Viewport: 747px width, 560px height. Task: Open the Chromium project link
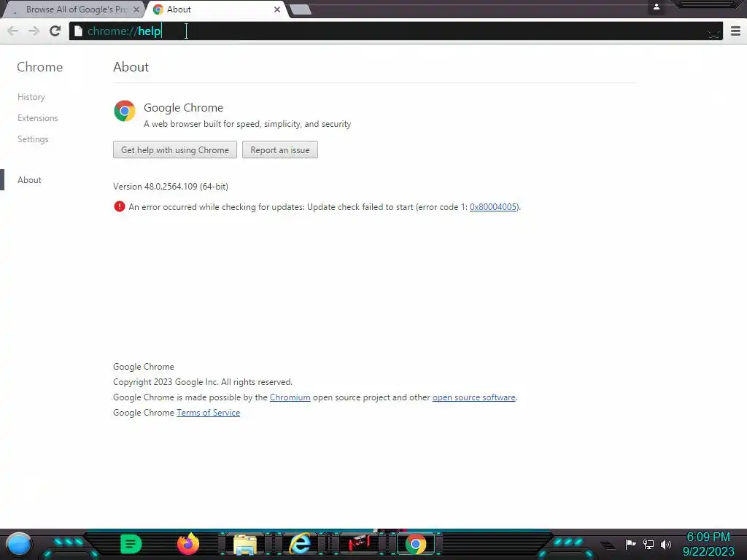point(290,397)
